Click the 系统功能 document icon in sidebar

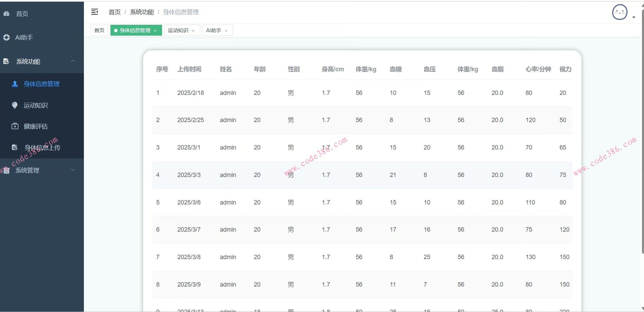pyautogui.click(x=6, y=61)
